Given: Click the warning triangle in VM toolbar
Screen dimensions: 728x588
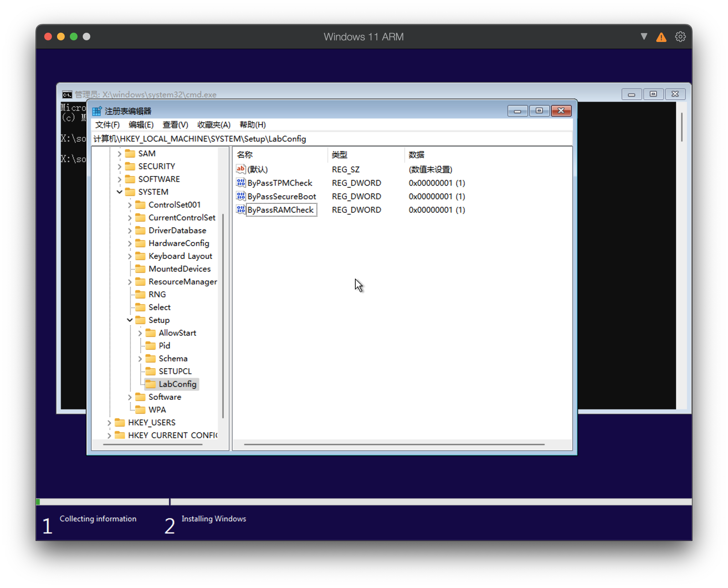Looking at the screenshot, I should point(661,37).
